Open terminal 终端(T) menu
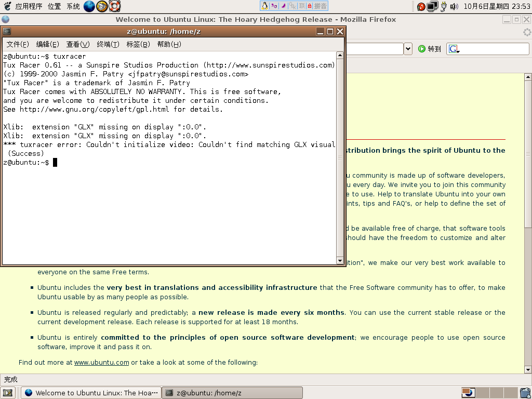 108,44
